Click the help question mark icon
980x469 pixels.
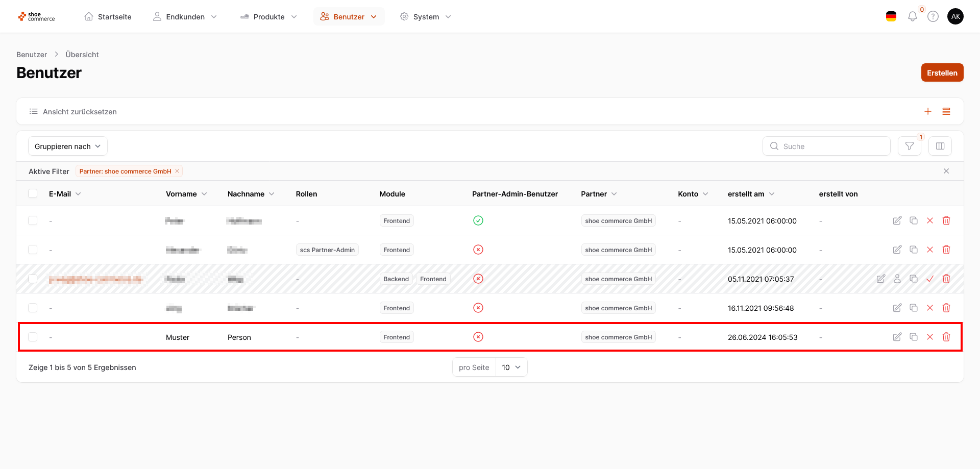pyautogui.click(x=933, y=16)
